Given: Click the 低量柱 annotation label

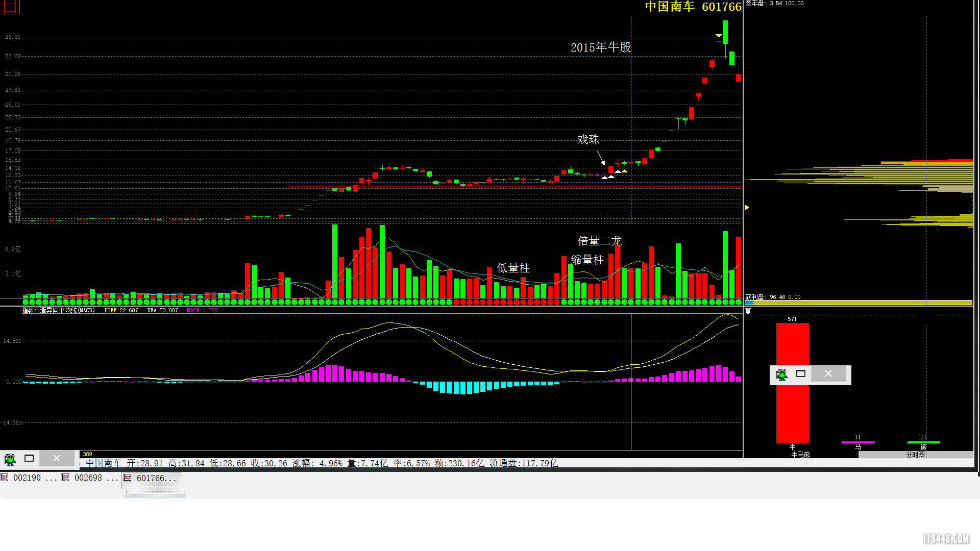Looking at the screenshot, I should tap(513, 268).
